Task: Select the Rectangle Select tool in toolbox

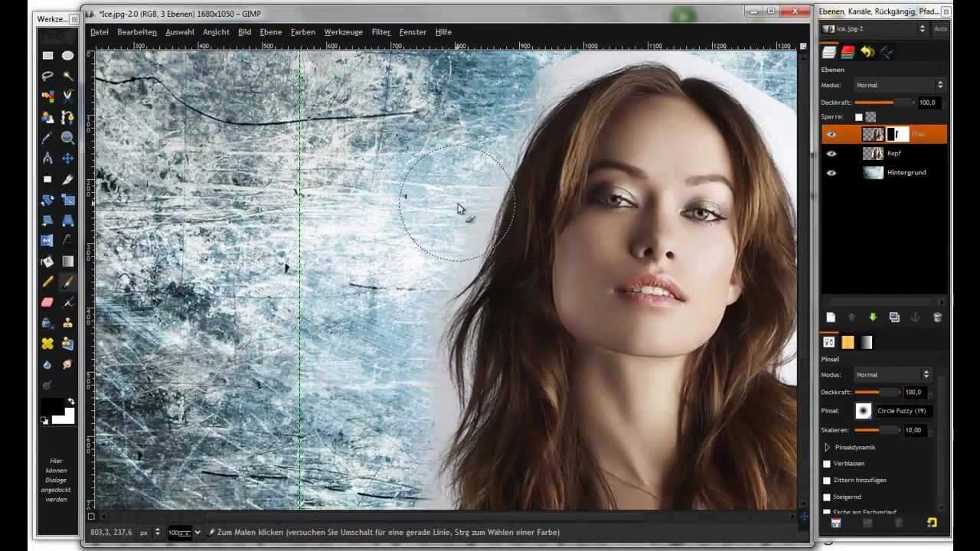Action: (x=47, y=55)
